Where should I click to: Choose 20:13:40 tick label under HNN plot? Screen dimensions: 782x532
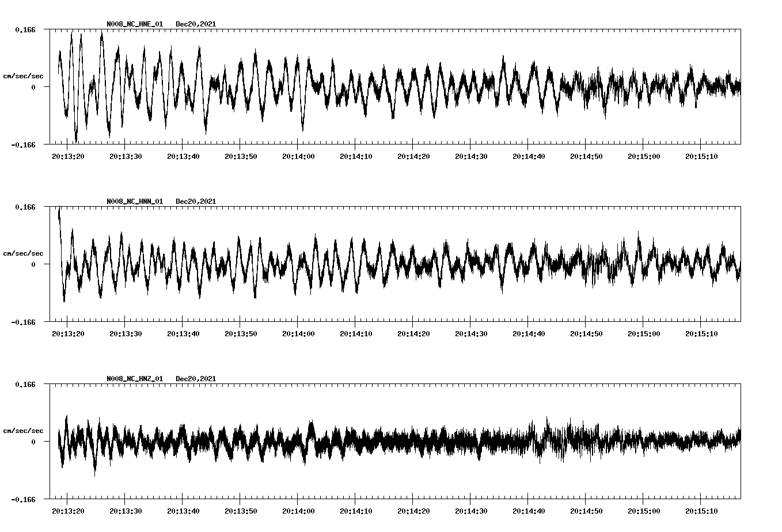click(183, 334)
